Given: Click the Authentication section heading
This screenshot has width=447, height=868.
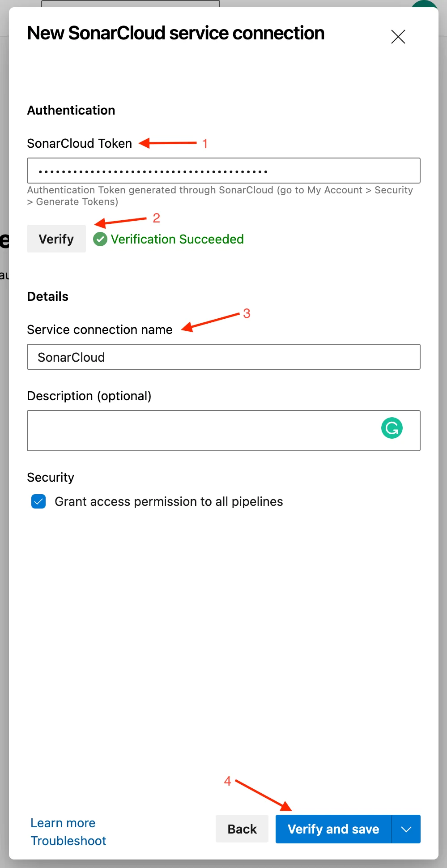Looking at the screenshot, I should pyautogui.click(x=71, y=110).
